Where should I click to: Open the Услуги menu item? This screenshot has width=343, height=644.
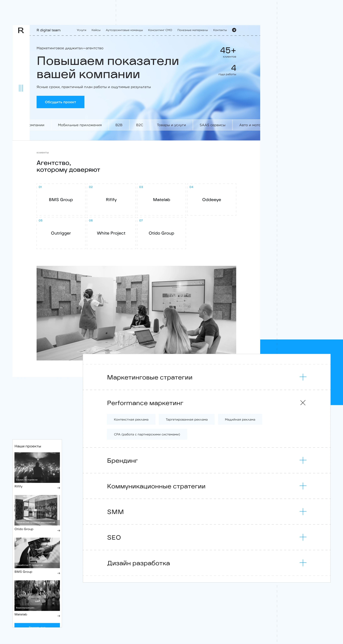tap(81, 30)
